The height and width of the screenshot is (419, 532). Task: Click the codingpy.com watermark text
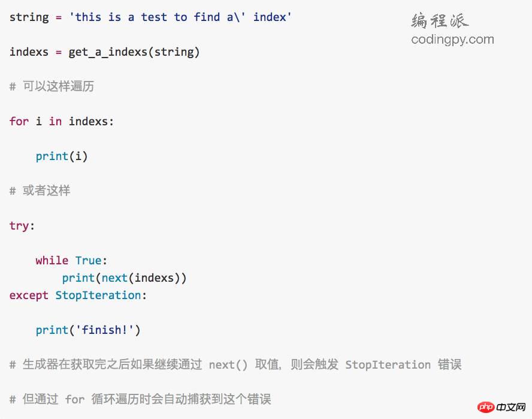tap(452, 40)
